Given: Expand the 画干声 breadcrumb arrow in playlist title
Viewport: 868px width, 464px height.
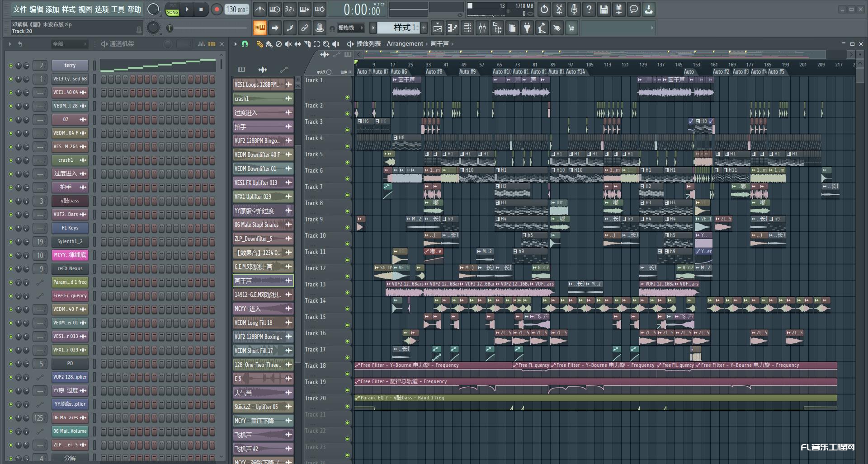Looking at the screenshot, I should click(452, 44).
